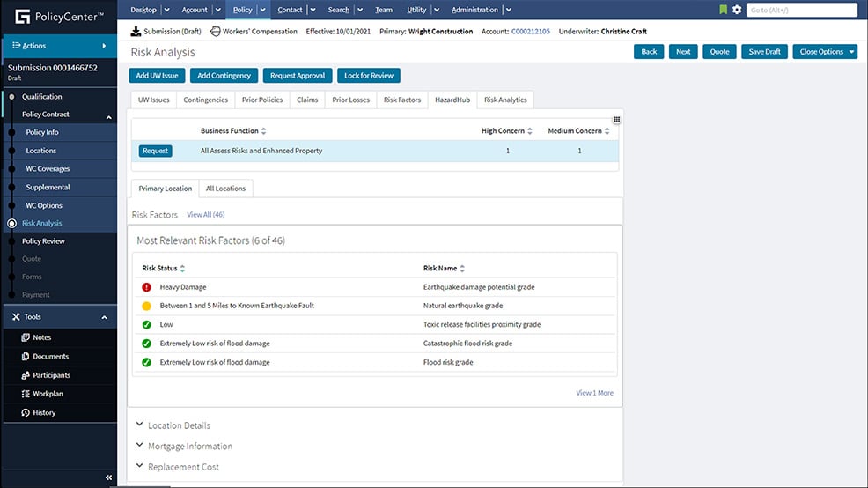Click the table column settings grid icon
The height and width of the screenshot is (488, 868).
616,119
